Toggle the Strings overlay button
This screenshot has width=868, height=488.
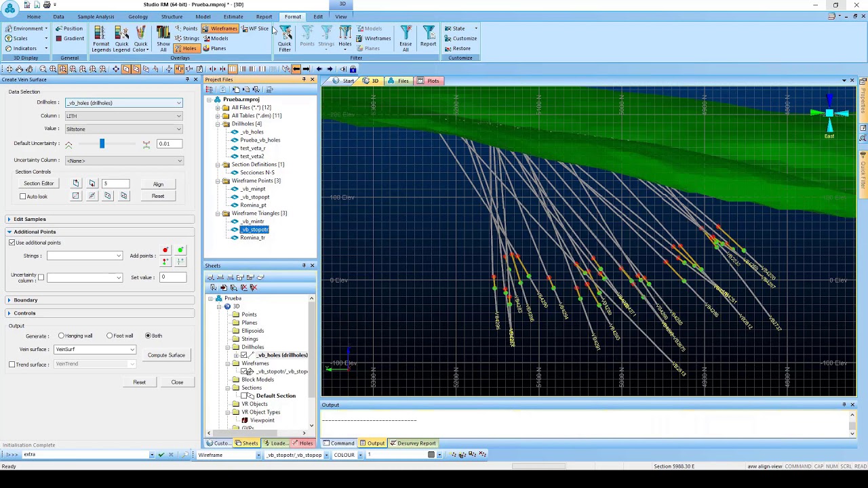click(186, 39)
